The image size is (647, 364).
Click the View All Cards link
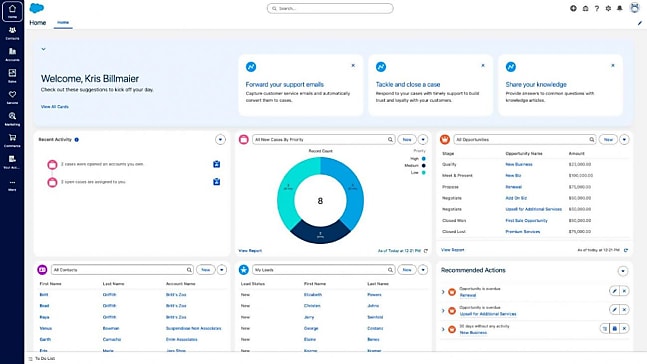(54, 106)
